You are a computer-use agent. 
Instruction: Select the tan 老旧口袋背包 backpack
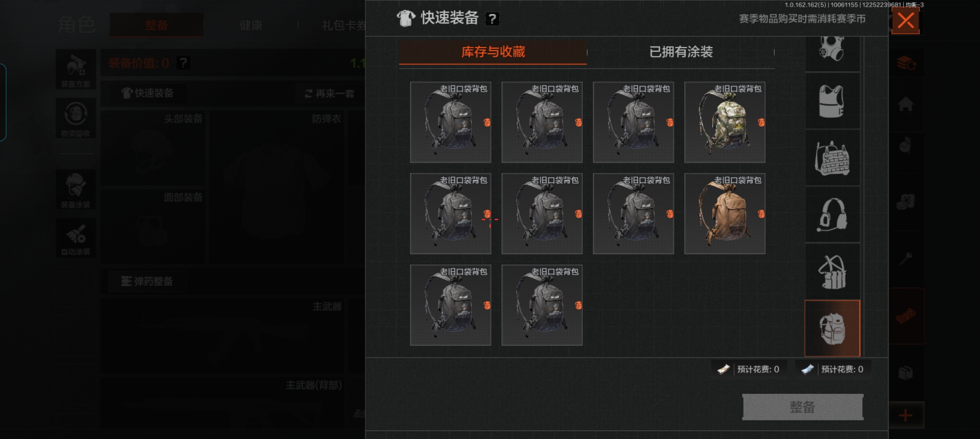coord(725,214)
